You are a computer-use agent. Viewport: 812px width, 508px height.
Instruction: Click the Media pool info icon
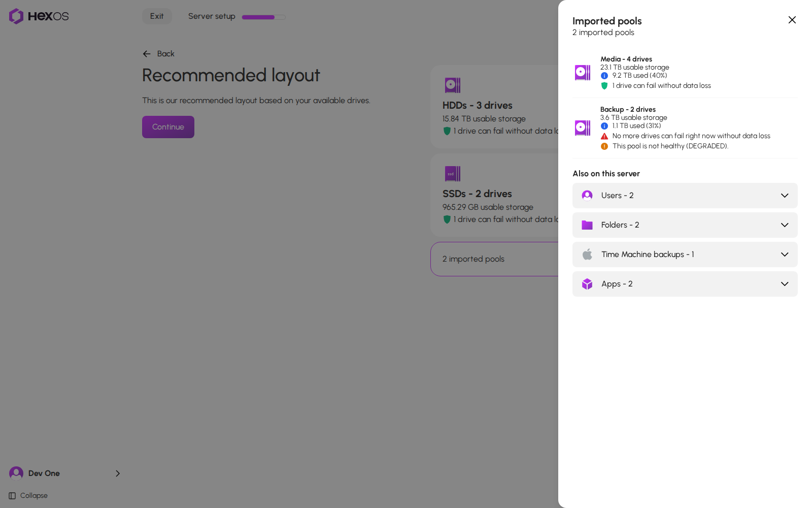(604, 76)
